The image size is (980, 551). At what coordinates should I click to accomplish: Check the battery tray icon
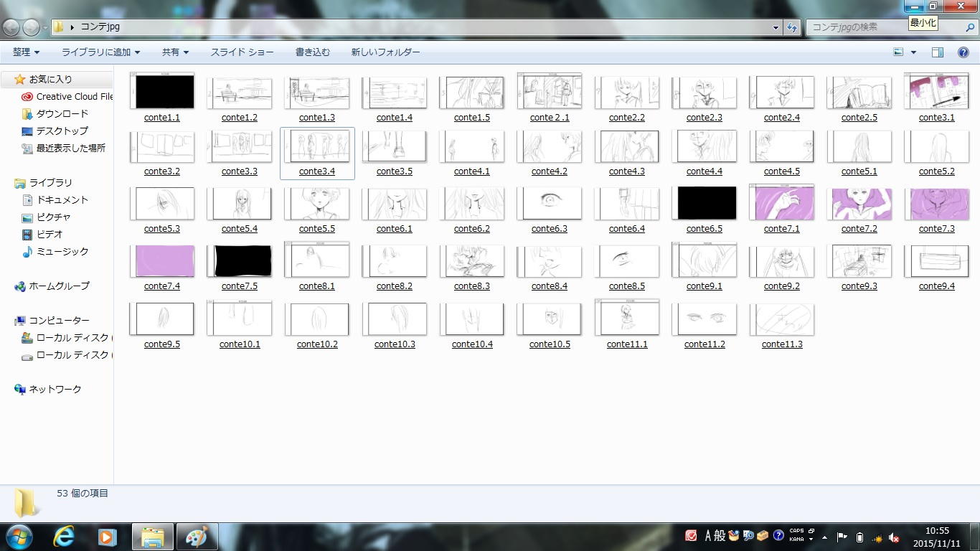coord(859,537)
